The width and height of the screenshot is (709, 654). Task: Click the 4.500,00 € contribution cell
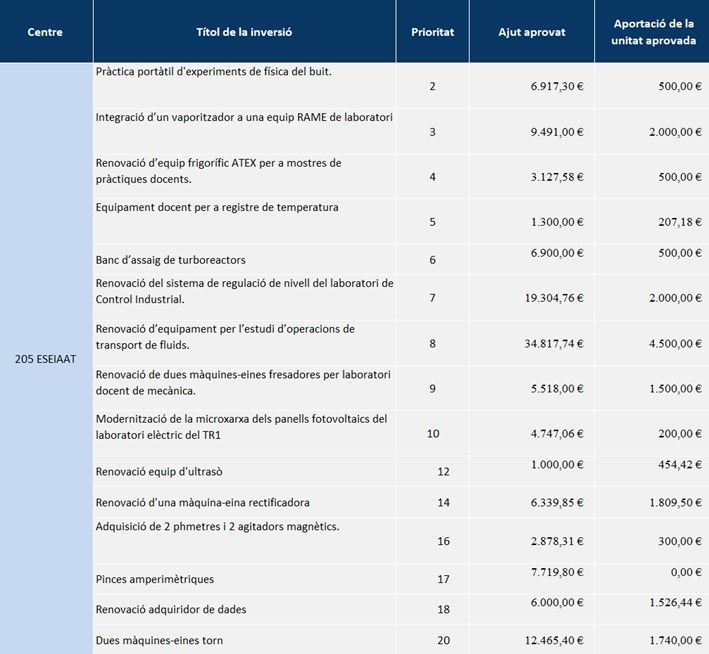coord(669,343)
